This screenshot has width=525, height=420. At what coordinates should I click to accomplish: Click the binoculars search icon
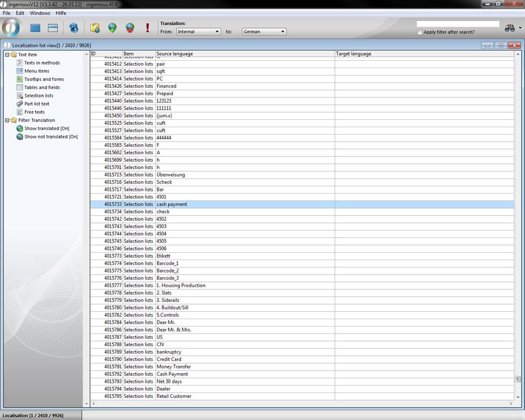[x=510, y=28]
